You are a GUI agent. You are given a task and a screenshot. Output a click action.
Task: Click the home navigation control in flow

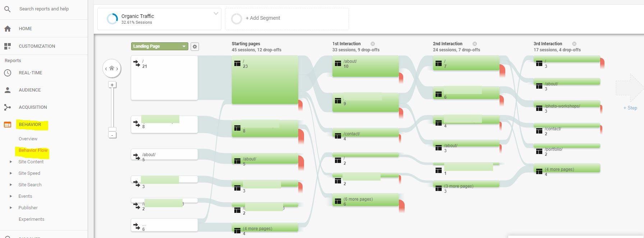(x=112, y=69)
